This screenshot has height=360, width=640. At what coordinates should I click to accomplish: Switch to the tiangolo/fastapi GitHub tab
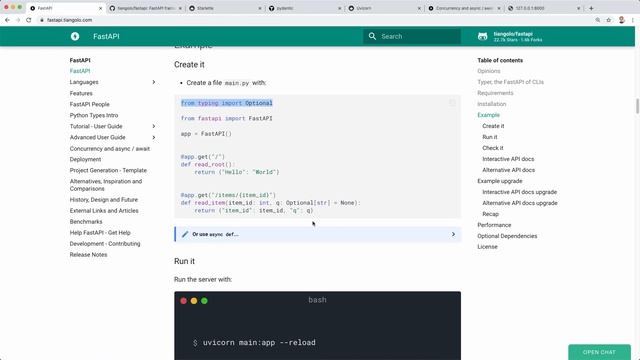145,8
